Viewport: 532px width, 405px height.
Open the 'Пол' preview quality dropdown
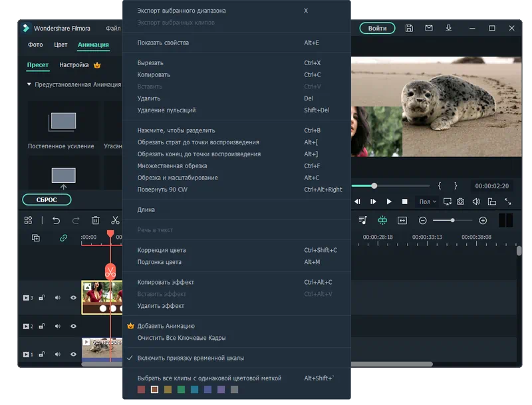426,202
